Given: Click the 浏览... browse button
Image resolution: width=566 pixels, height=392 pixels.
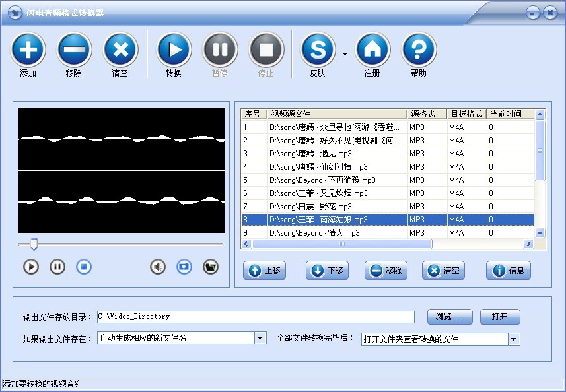Looking at the screenshot, I should (449, 317).
